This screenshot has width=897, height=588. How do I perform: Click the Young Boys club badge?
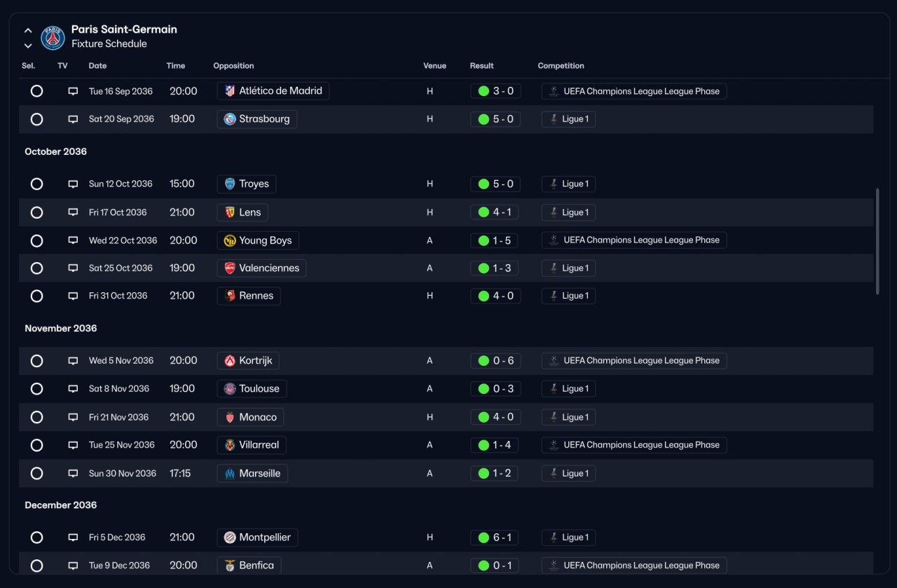(230, 240)
